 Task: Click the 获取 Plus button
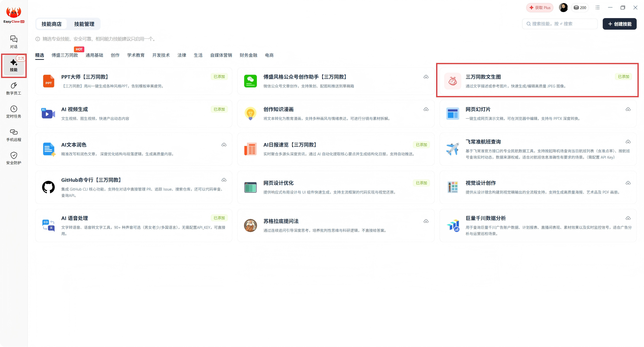tap(540, 8)
